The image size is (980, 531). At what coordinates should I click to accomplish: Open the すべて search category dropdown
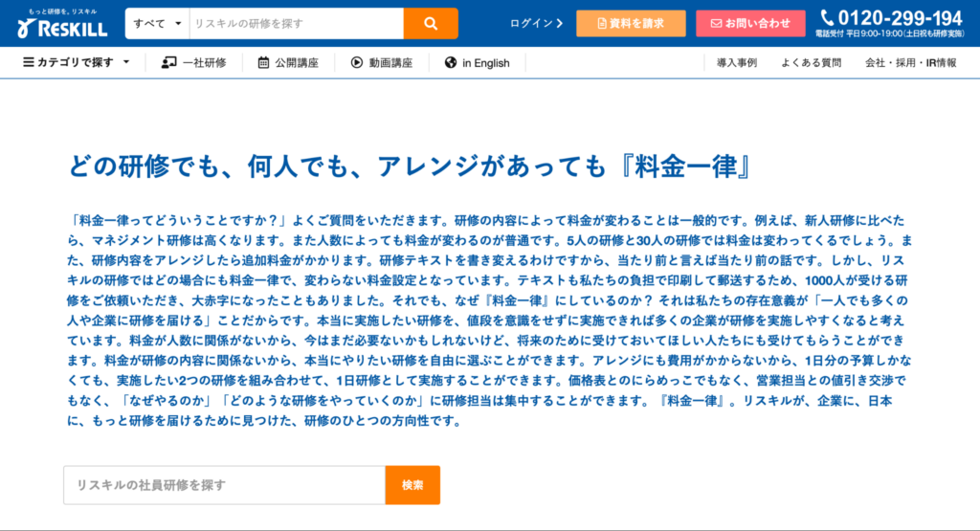pos(157,24)
